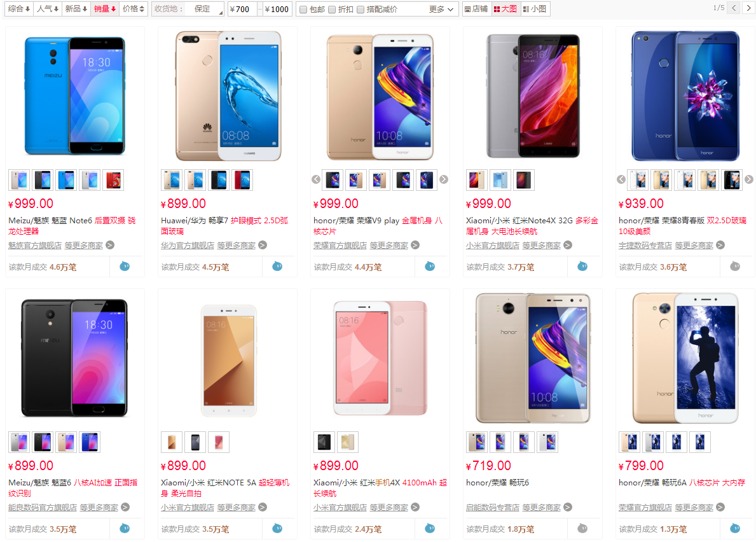The image size is (756, 542).
Task: Click the chat icon under Meizu Note6
Action: coord(125,266)
